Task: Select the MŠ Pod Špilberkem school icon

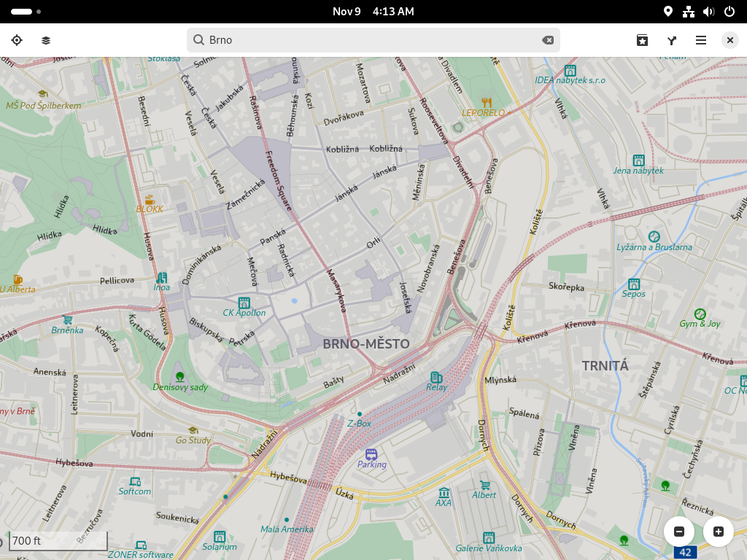Action: (43, 94)
